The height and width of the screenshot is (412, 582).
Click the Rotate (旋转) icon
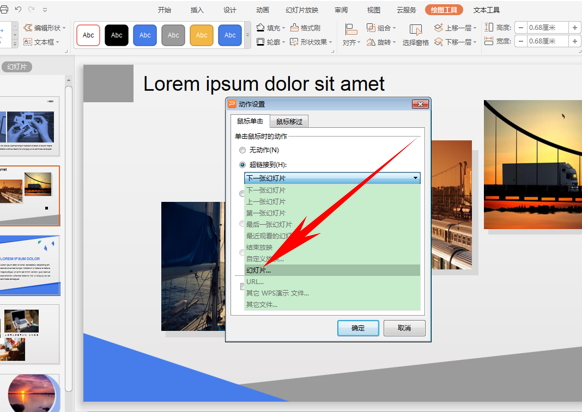370,42
